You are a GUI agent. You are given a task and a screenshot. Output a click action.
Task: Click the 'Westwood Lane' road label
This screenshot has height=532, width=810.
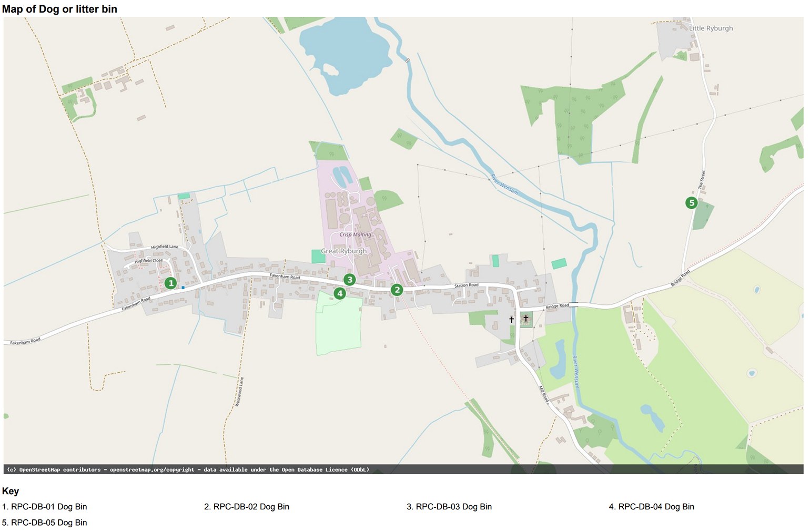point(239,392)
